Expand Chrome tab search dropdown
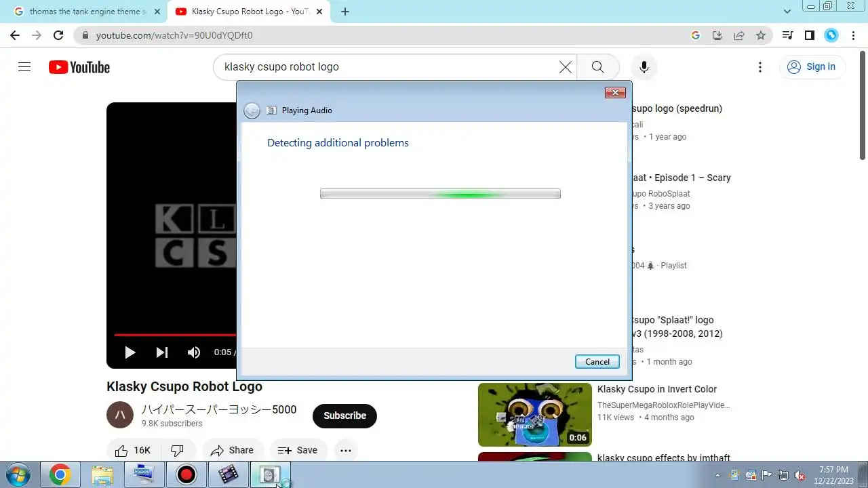868x488 pixels. pyautogui.click(x=787, y=12)
